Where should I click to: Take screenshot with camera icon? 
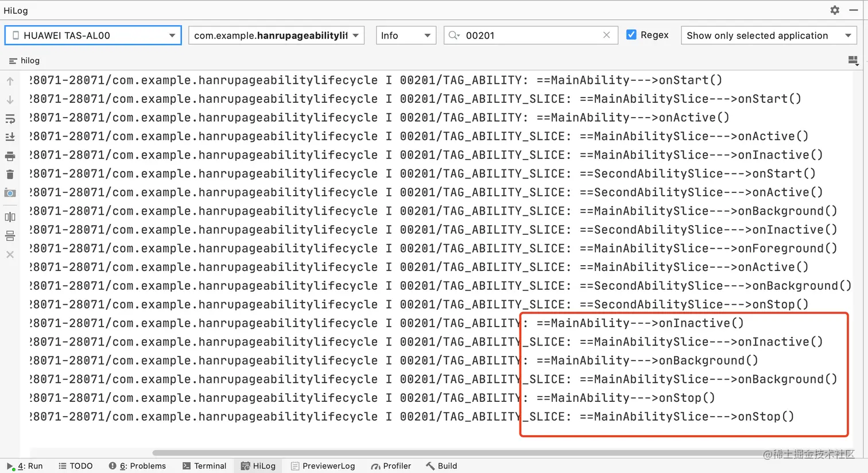10,193
